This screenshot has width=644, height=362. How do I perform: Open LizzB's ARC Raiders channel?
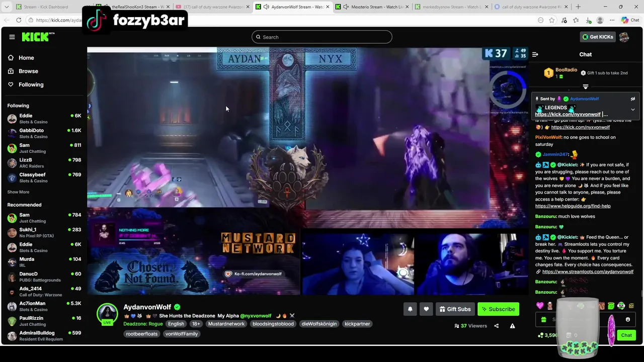[x=44, y=163]
